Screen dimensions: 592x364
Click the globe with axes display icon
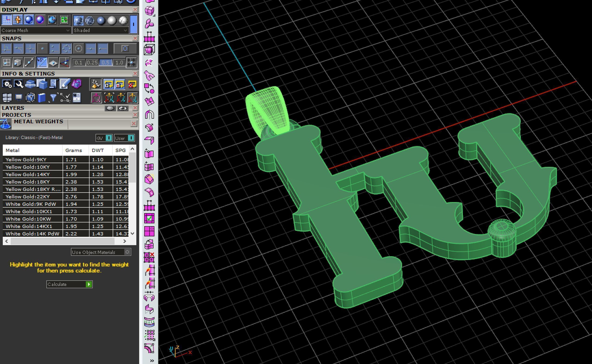(x=52, y=20)
